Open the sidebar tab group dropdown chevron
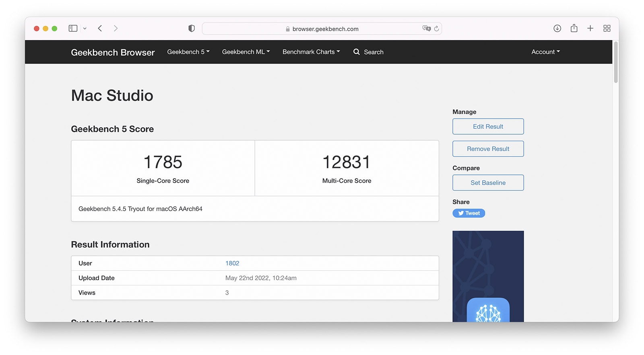 pyautogui.click(x=85, y=29)
